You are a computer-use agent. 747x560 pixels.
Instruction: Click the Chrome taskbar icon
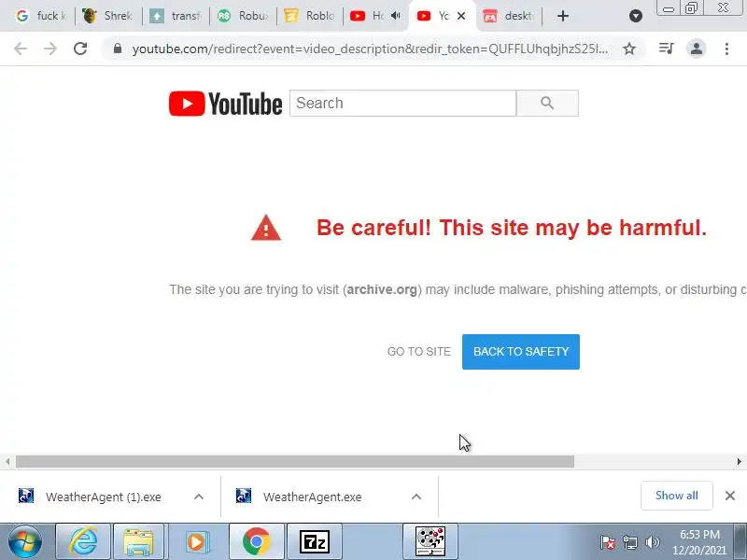click(x=256, y=542)
